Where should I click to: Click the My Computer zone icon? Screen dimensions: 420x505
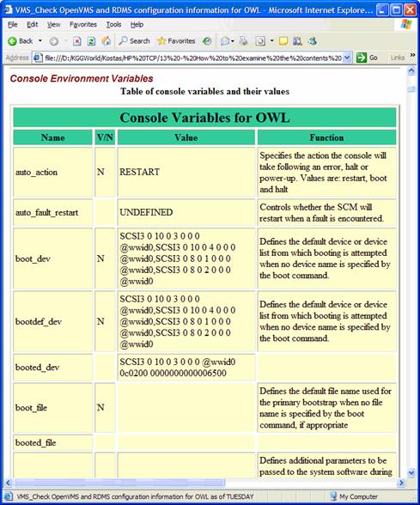pyautogui.click(x=334, y=496)
